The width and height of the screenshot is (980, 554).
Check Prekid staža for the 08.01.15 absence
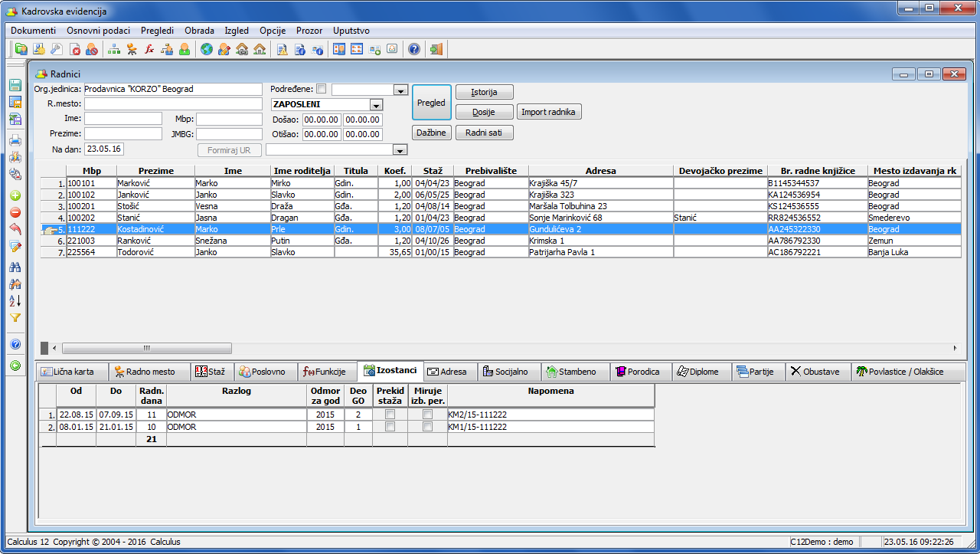point(390,427)
